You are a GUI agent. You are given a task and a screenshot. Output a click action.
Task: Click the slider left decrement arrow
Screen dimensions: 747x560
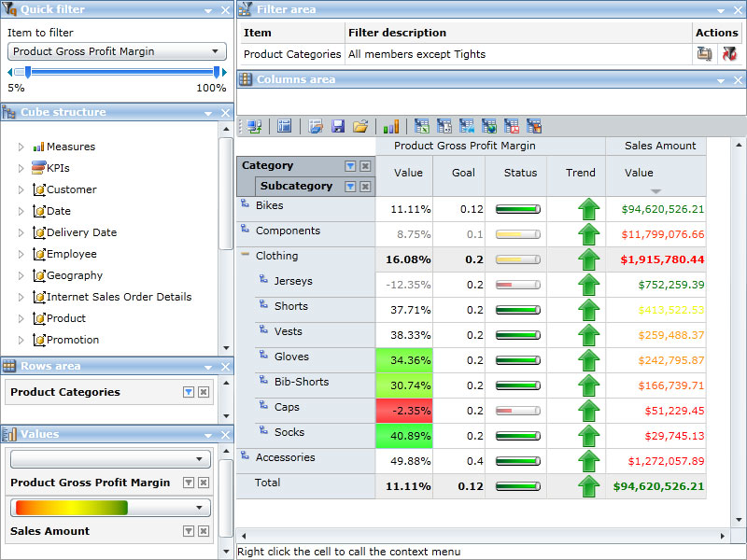10,73
